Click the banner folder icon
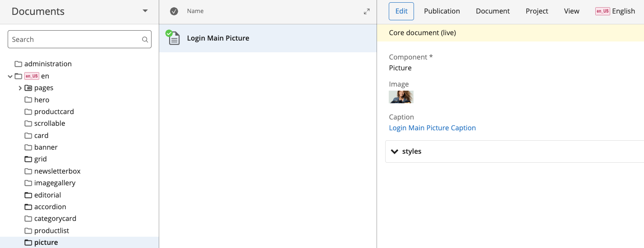Screen dimensions: 644x248 coord(28,147)
